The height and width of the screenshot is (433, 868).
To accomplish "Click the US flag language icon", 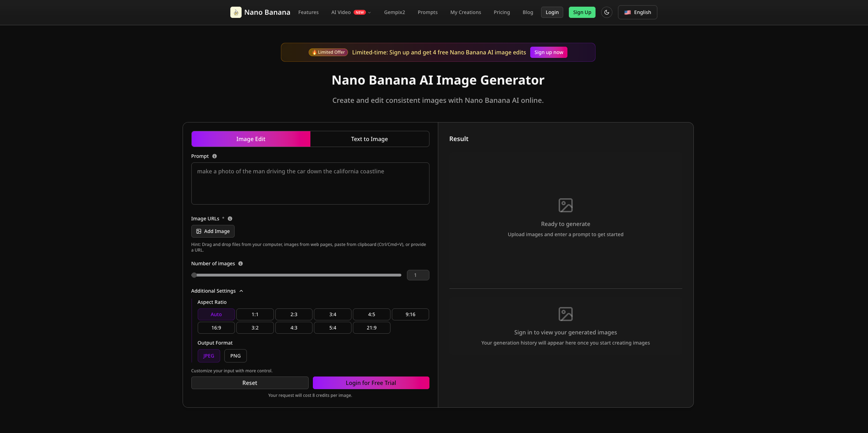I will tap(627, 12).
